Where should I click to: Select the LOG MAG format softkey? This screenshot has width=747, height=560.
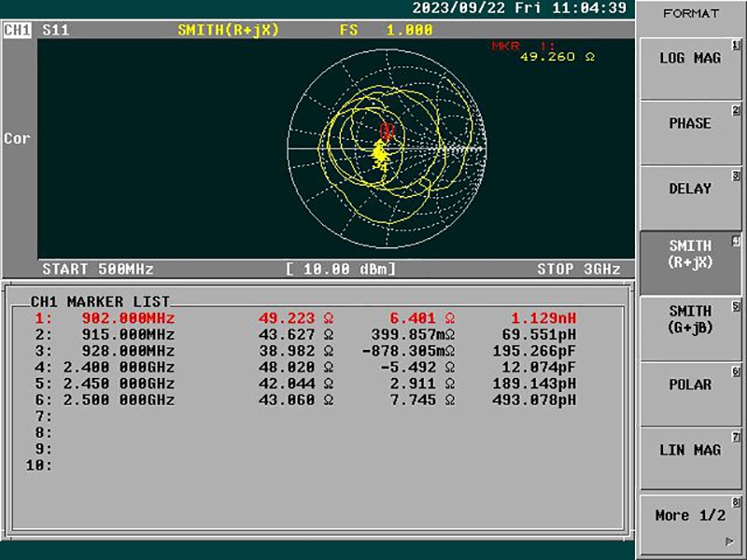690,68
